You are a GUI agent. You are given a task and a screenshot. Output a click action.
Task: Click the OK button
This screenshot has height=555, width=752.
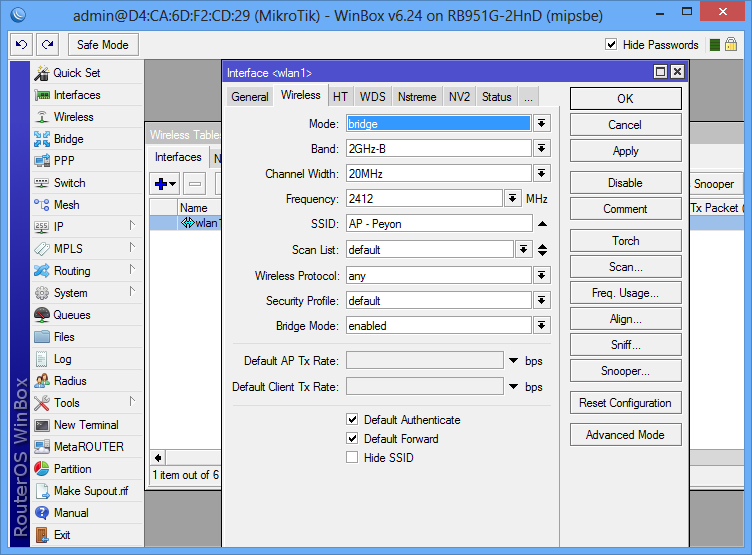pos(625,98)
